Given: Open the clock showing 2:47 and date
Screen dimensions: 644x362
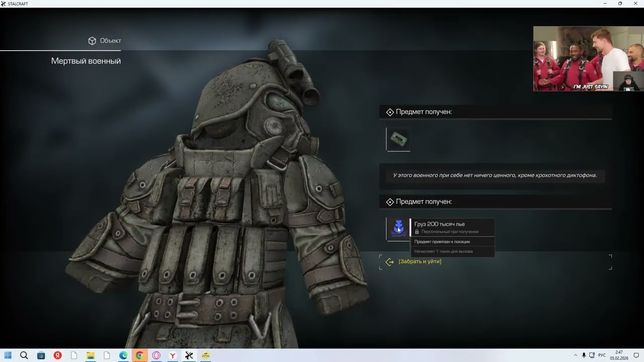Looking at the screenshot, I should 619,355.
